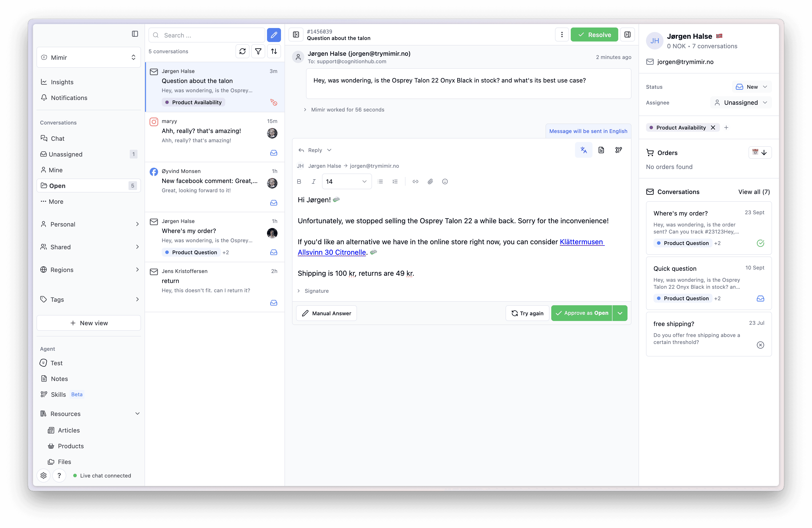The image size is (812, 528).
Task: Open the Klättermusen Allsvinn 30 Citronelle link
Action: [581, 242]
